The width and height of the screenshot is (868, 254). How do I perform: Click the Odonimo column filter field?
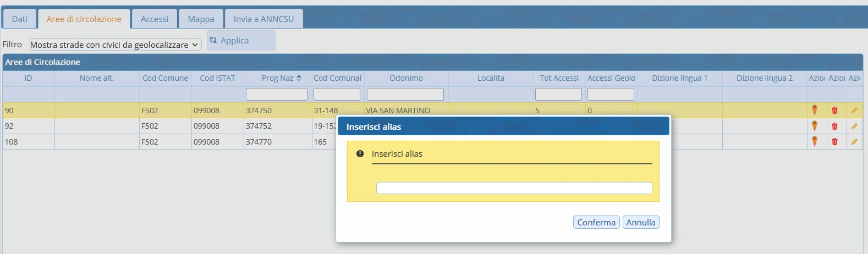[x=405, y=95]
